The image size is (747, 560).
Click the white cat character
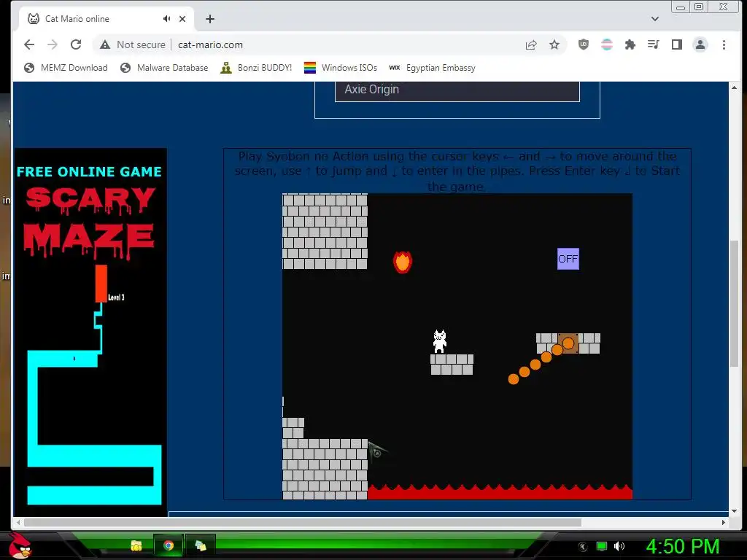point(440,341)
